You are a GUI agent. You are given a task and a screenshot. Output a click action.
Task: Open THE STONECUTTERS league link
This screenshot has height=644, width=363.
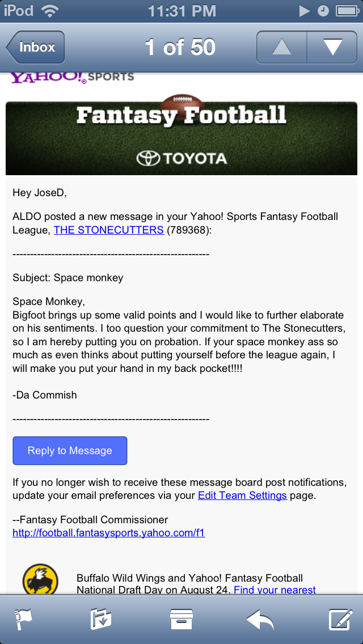click(x=109, y=230)
